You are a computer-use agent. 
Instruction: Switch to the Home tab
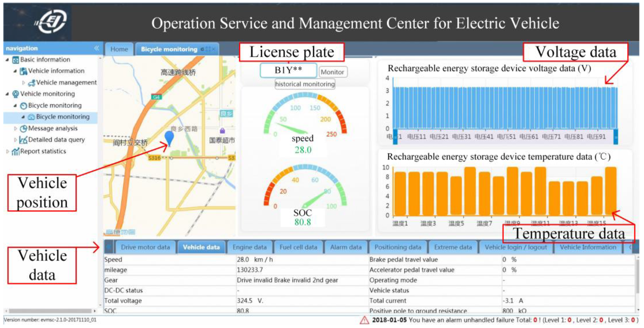click(x=119, y=49)
